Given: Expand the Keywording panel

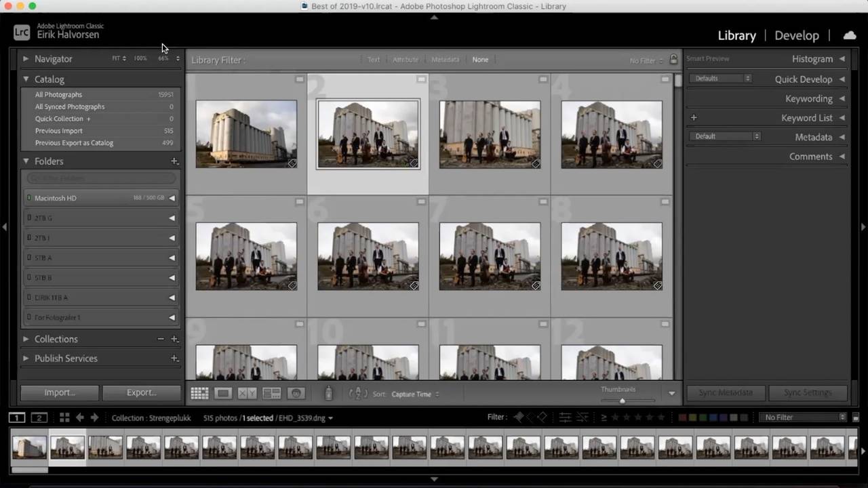Looking at the screenshot, I should [842, 99].
